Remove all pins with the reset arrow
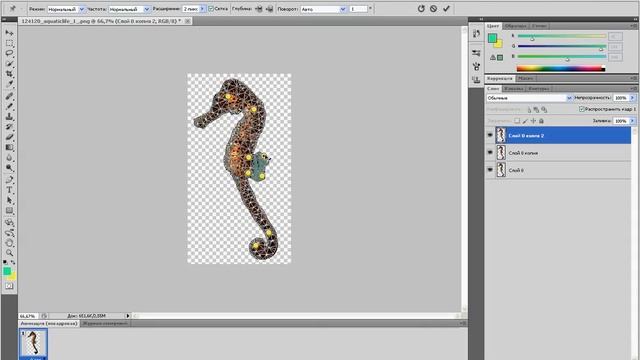640x360 pixels. 421,9
